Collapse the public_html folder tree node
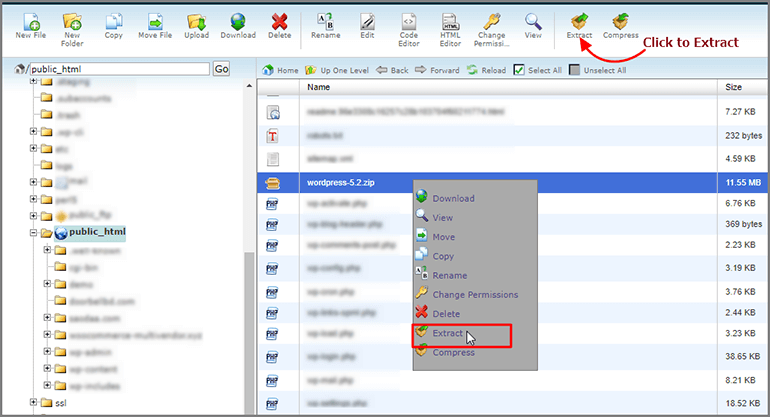Screen dimensions: 770x417 (x=33, y=233)
